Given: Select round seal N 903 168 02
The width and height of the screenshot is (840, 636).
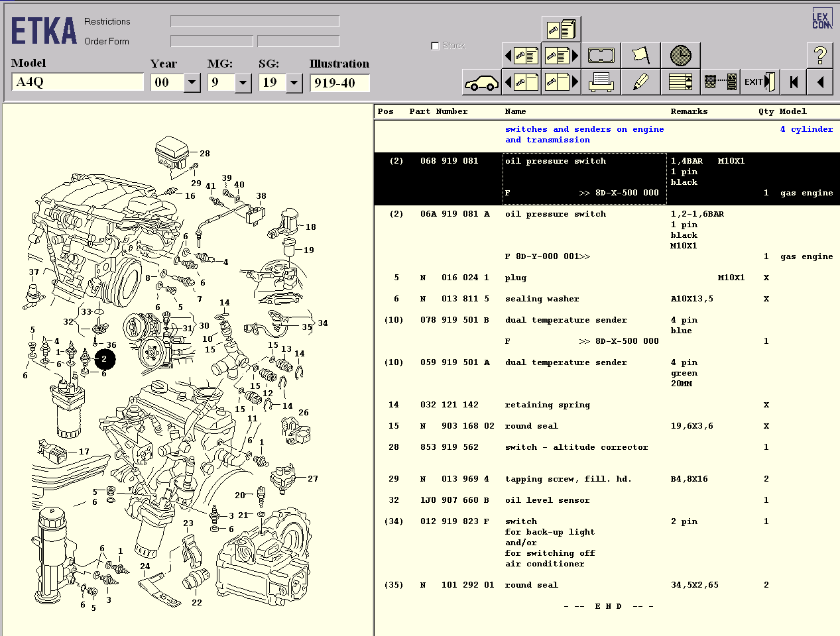Looking at the screenshot, I should pyautogui.click(x=607, y=426).
